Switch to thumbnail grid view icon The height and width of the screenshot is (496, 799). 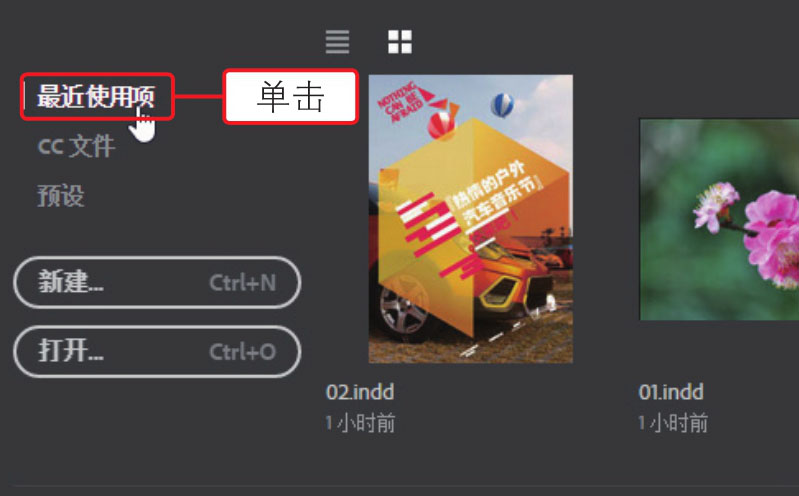coord(400,42)
